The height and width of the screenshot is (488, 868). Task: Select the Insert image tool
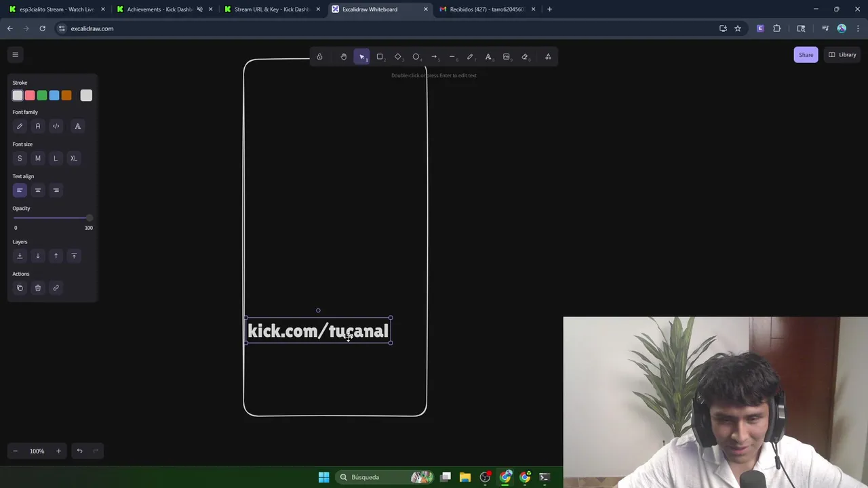[507, 57]
